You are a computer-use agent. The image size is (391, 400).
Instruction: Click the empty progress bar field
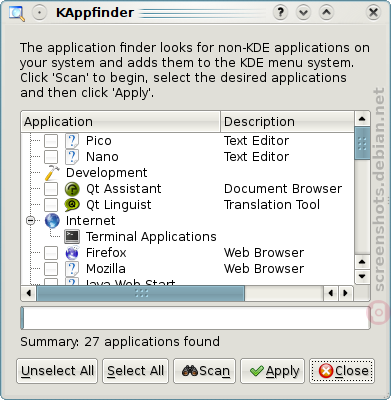[x=195, y=318]
